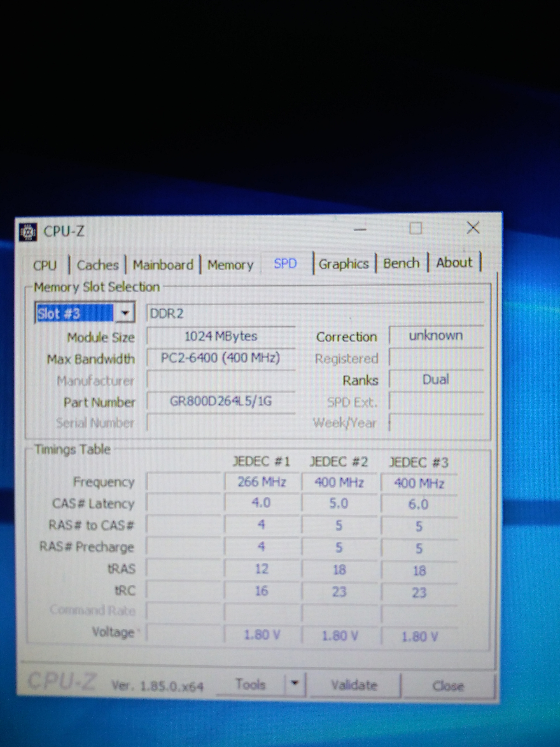This screenshot has width=560, height=747.
Task: Open the Graphics tab
Action: pyautogui.click(x=344, y=264)
